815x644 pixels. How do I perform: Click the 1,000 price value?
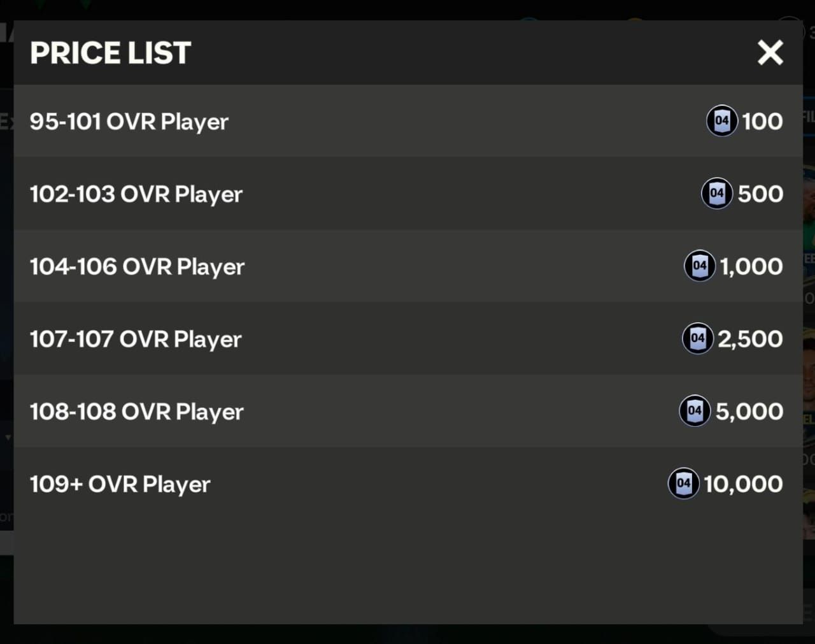pyautogui.click(x=751, y=266)
